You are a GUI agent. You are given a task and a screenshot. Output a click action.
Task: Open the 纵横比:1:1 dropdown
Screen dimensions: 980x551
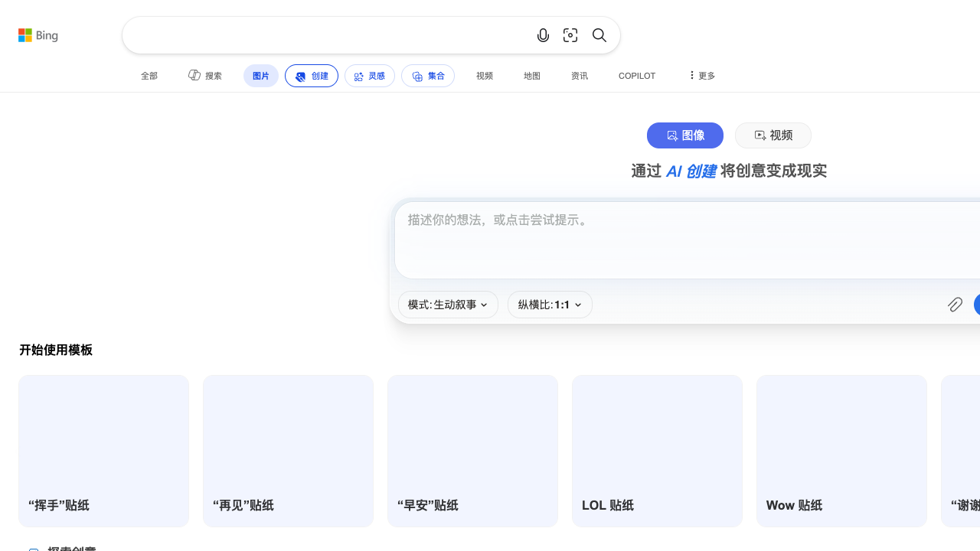pos(550,305)
